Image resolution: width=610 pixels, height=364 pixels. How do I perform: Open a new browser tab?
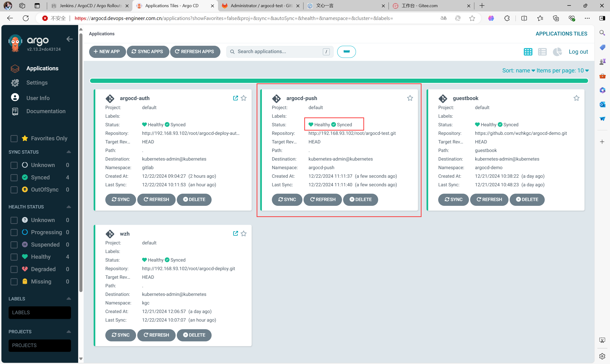482,6
